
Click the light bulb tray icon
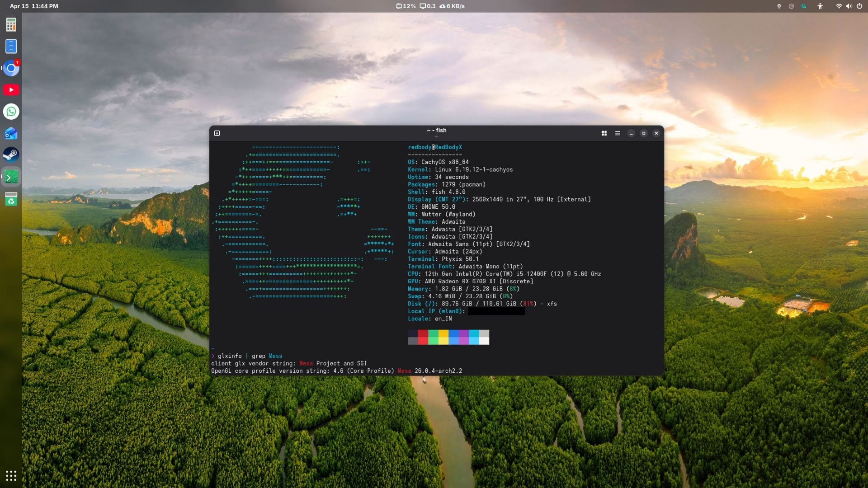click(779, 6)
